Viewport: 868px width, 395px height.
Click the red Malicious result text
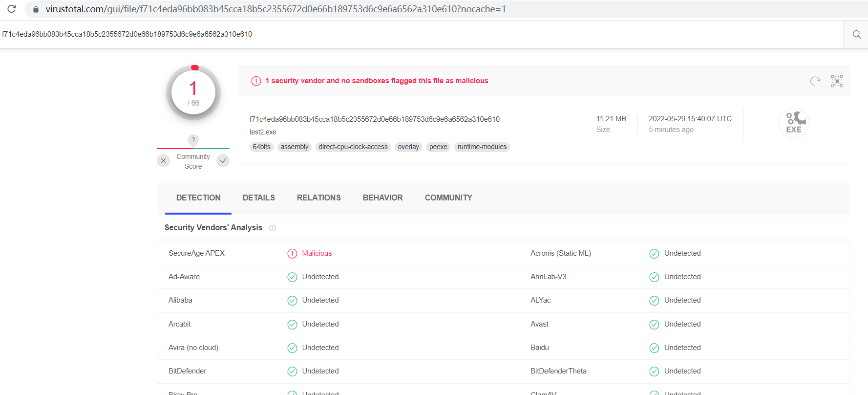click(x=317, y=253)
